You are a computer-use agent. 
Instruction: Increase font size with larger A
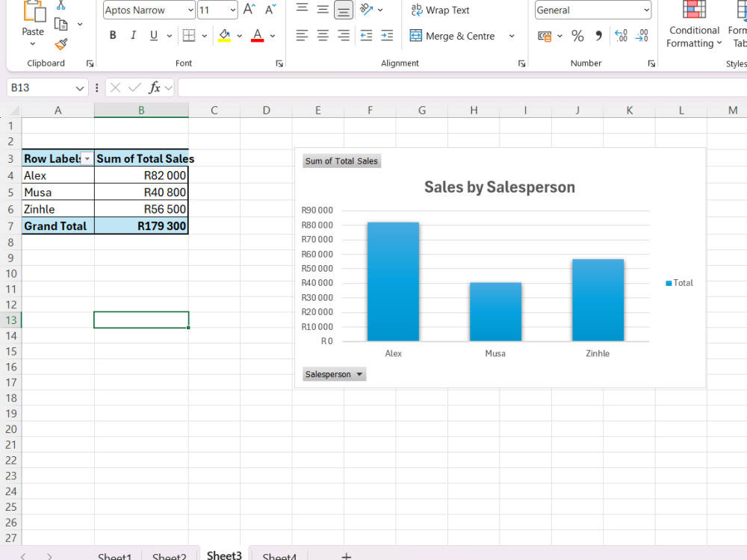coord(249,10)
